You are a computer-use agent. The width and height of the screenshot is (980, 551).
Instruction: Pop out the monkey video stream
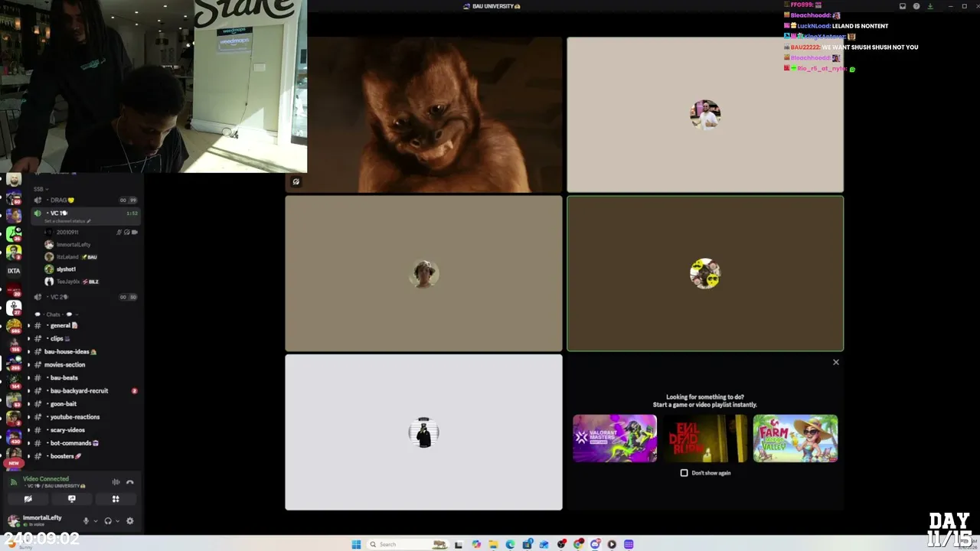pos(296,182)
